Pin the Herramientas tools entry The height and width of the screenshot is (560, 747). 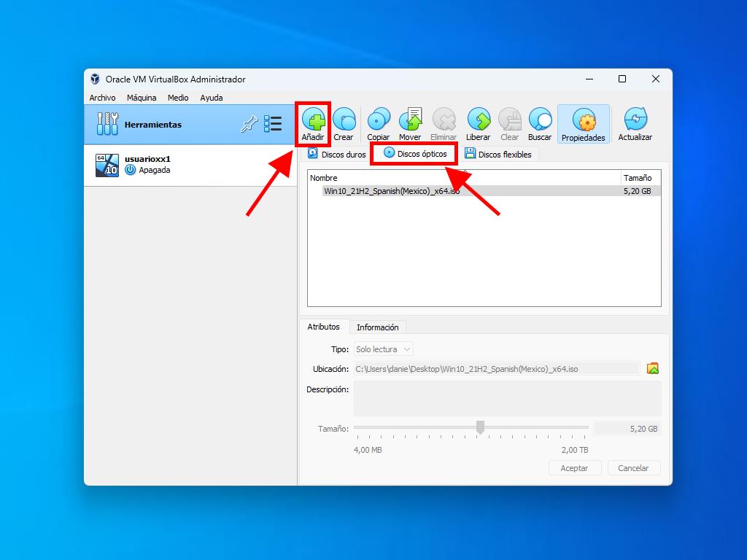click(249, 125)
